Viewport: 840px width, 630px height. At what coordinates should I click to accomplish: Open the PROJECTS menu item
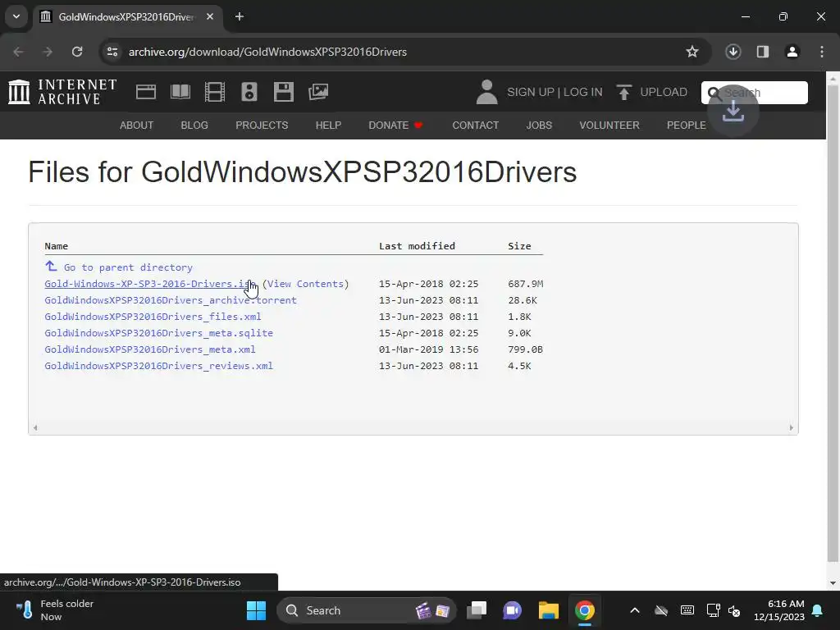(262, 126)
